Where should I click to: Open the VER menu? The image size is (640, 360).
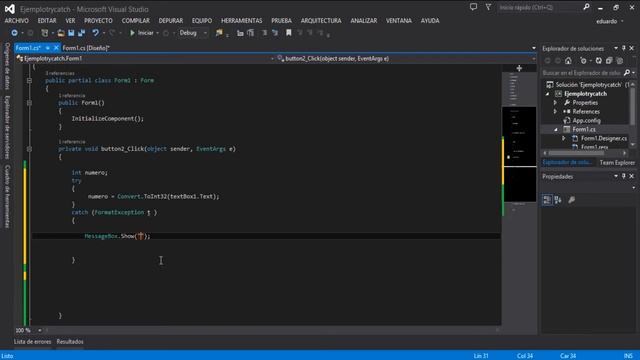click(x=70, y=20)
